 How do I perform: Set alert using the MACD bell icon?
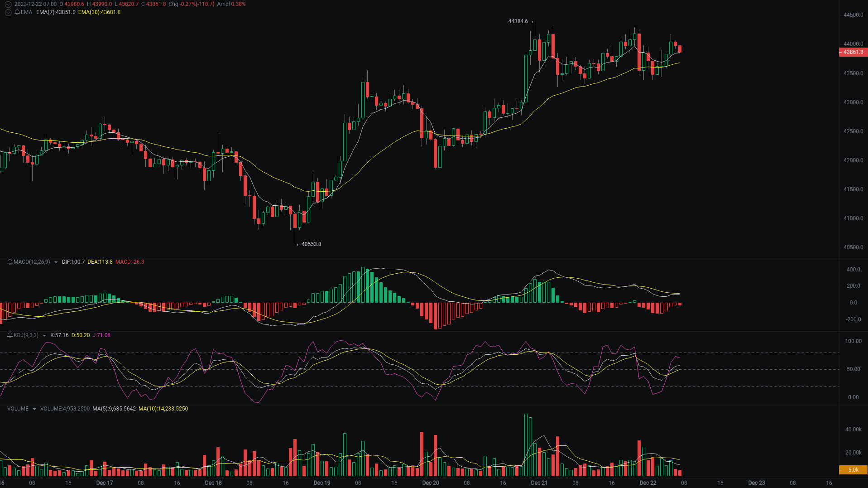pos(10,262)
